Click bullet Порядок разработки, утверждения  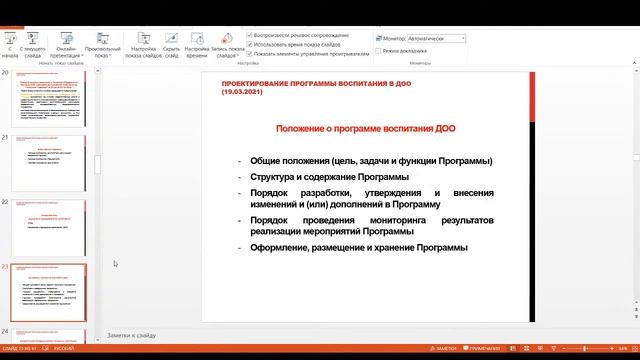[372, 198]
